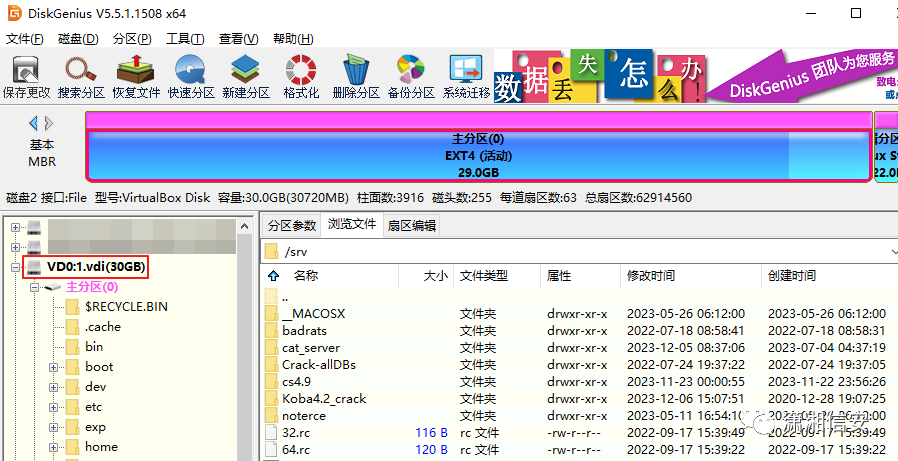Click the Save Changes (保存更改) toolbar icon
This screenshot has height=461, width=898.
pyautogui.click(x=26, y=77)
